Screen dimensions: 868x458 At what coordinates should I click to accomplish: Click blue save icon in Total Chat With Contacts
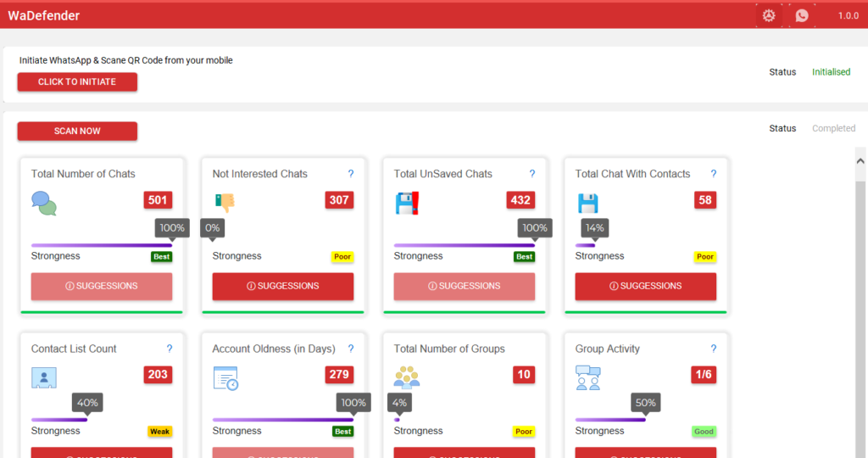pyautogui.click(x=587, y=204)
